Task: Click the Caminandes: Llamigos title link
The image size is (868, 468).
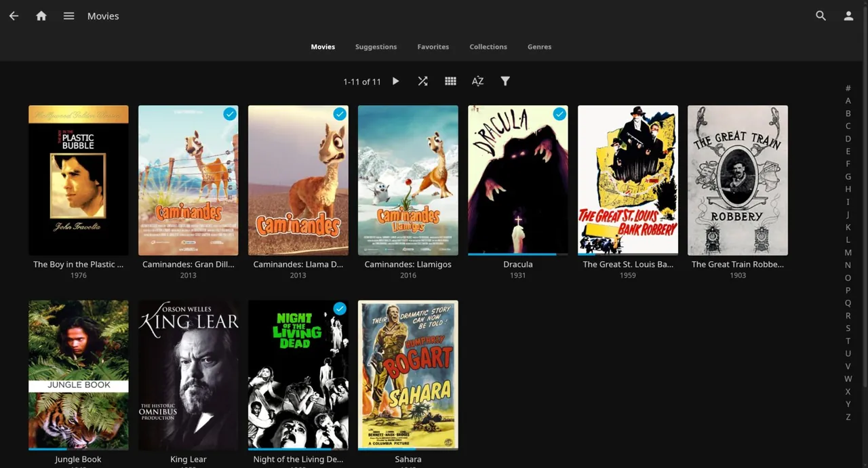Action: 408,265
